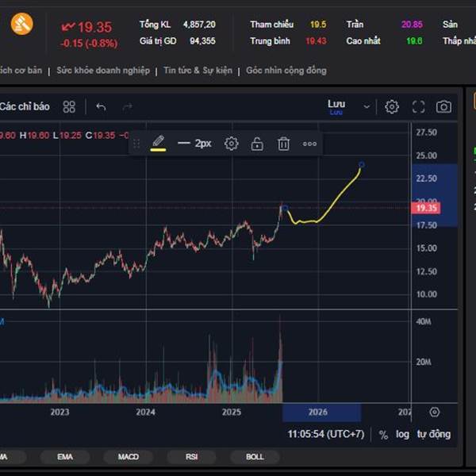Add the BOLL indicator

click(255, 457)
